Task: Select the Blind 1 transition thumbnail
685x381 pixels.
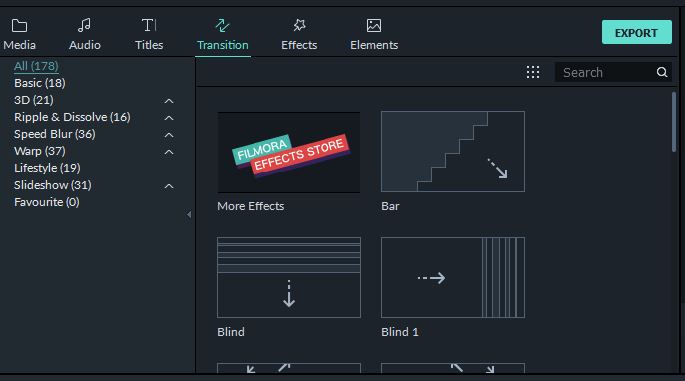Action: [x=453, y=277]
